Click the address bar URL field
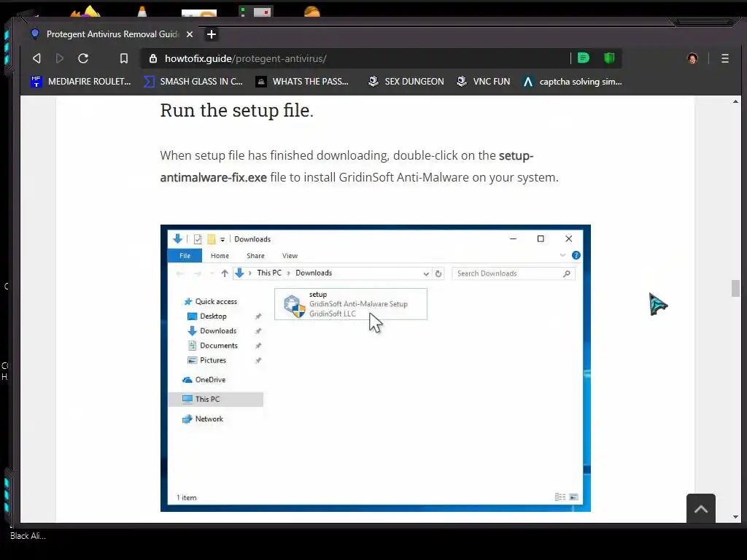 tap(357, 58)
